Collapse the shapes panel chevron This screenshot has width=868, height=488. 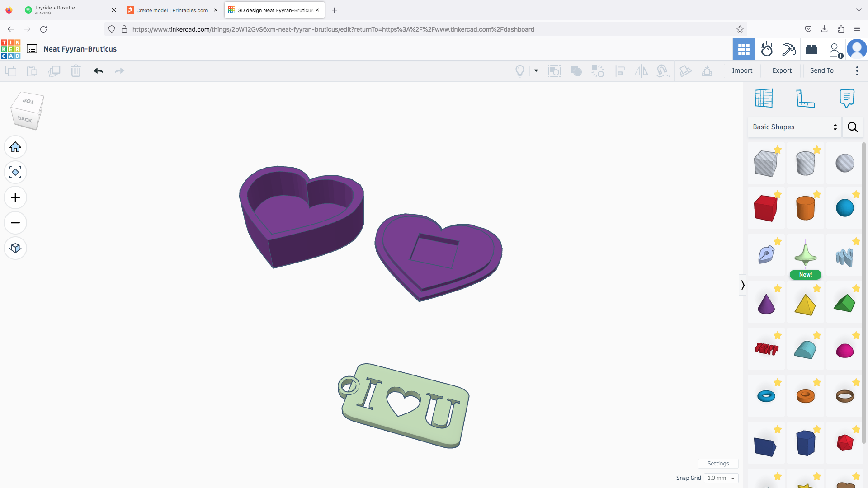pos(742,285)
